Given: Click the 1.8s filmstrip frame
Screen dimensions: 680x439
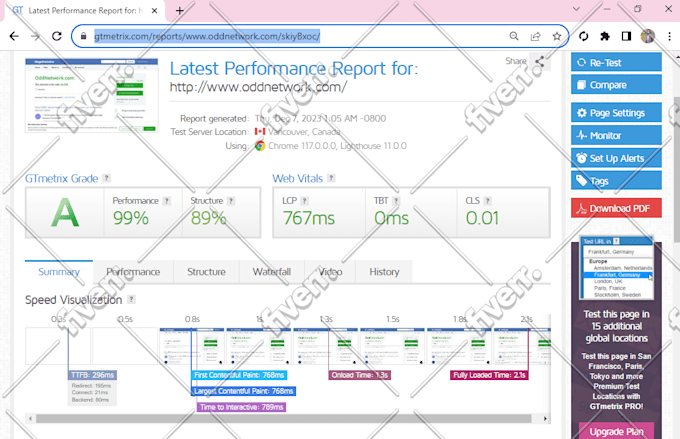Looking at the screenshot, I should point(459,346).
